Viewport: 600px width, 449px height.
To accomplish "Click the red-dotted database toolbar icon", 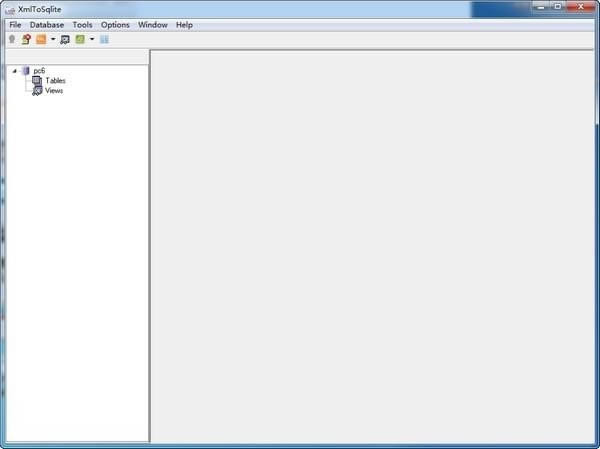I will (x=26, y=39).
